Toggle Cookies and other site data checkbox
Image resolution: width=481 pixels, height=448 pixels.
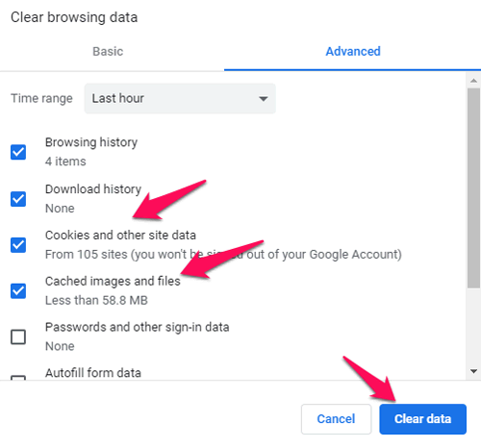pyautogui.click(x=18, y=245)
